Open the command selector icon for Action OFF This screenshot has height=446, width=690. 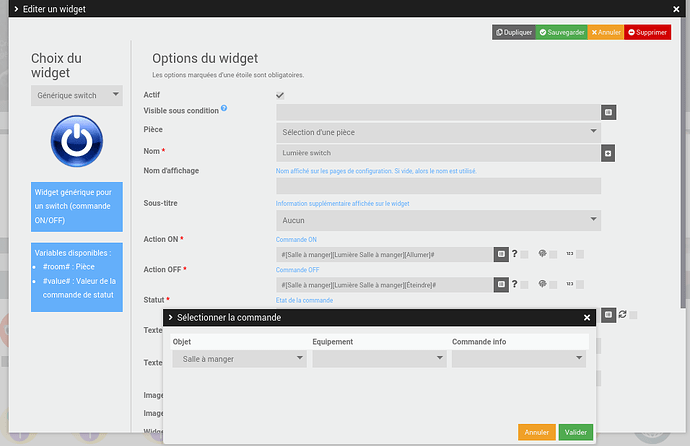(501, 285)
